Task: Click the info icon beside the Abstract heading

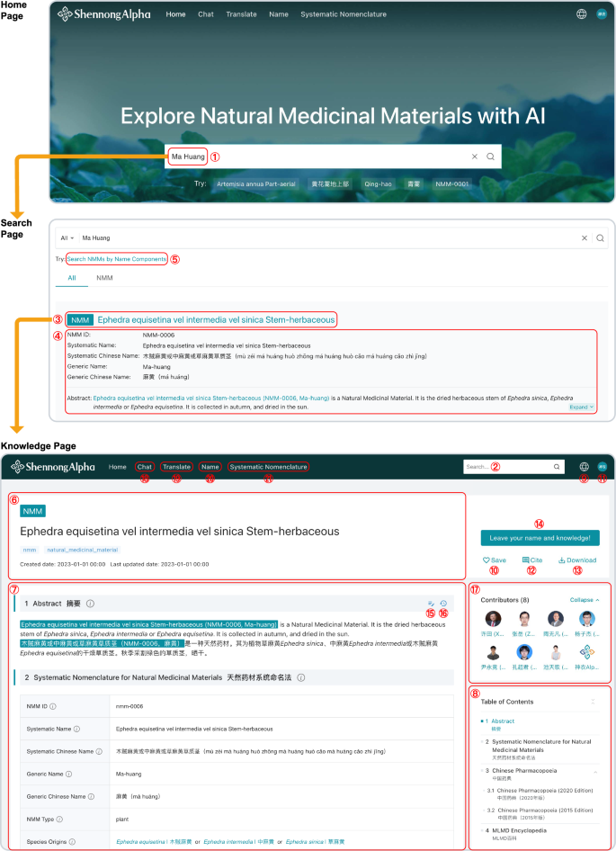Action: (90, 604)
